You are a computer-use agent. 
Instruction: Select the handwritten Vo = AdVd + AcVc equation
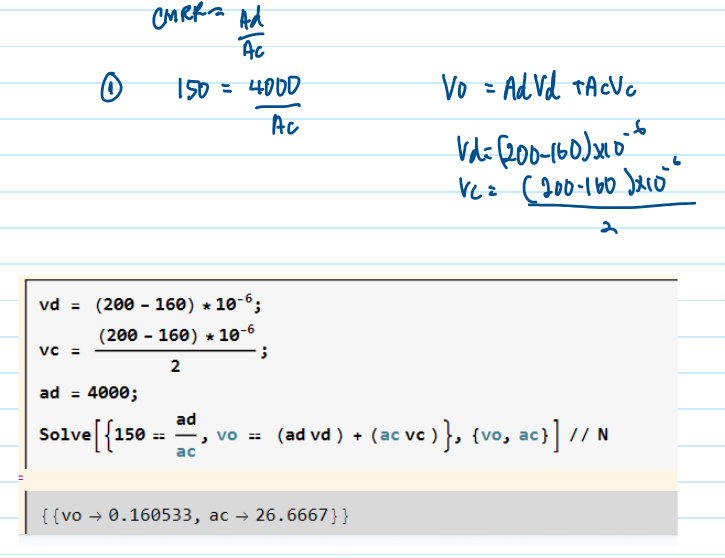[x=538, y=93]
